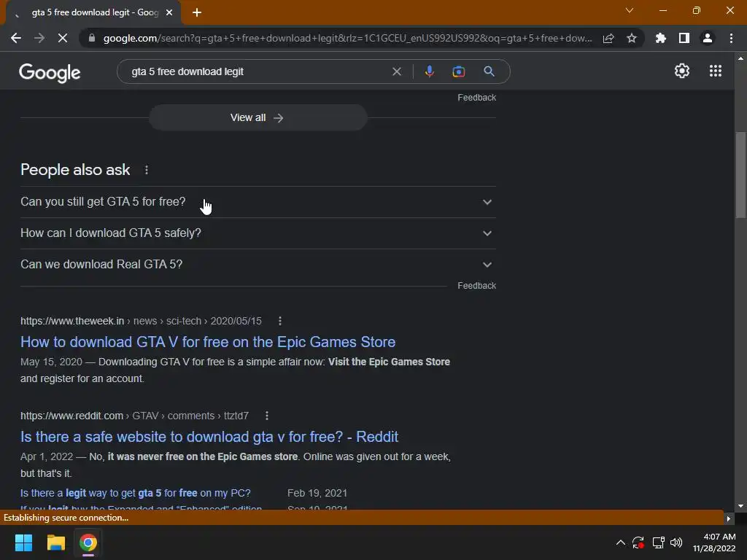
Task: Expand 'Can you still get GTA 5 for free?'
Action: 258,202
